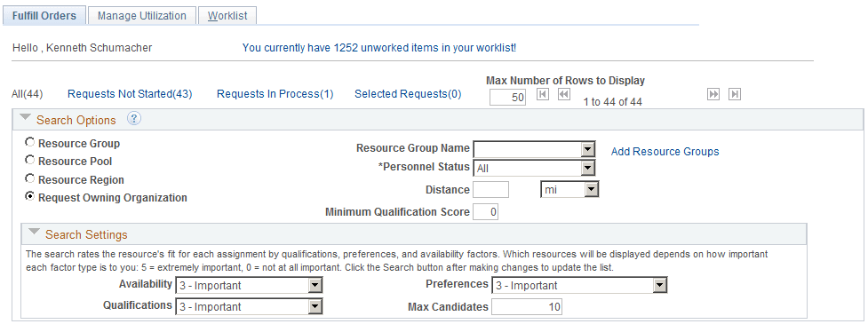
Task: Collapse the Search Settings section
Action: 35,233
